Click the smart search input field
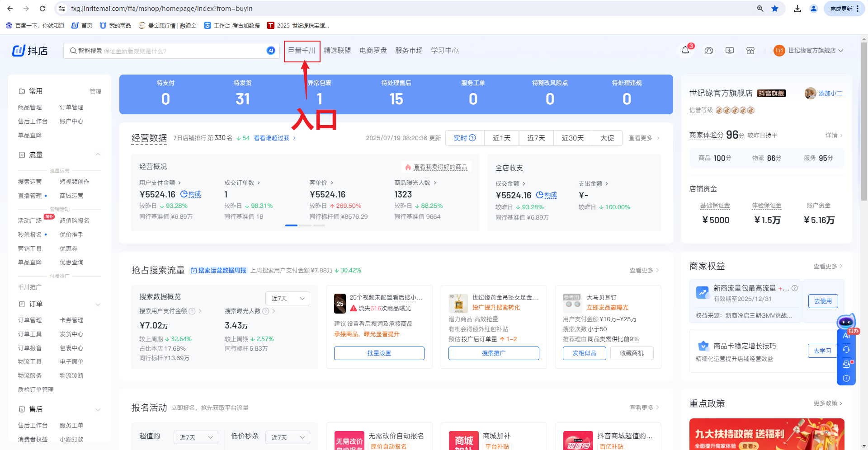868x450 pixels. click(167, 51)
